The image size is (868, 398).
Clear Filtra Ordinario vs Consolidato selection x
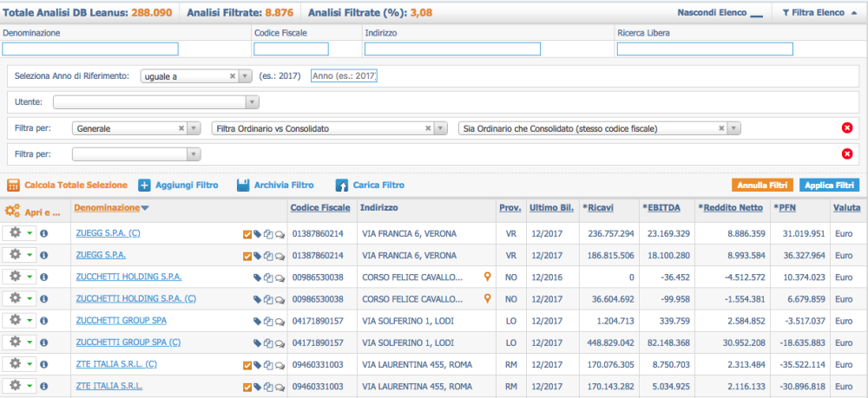428,128
